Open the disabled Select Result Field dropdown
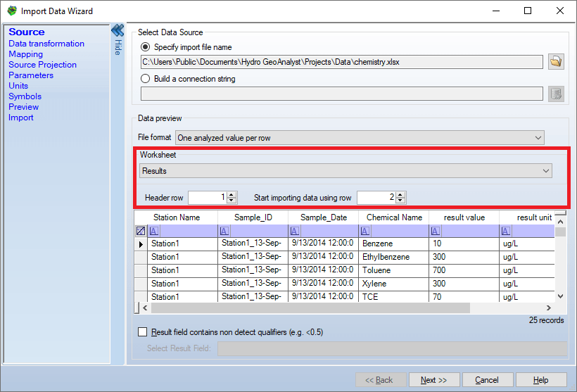Image resolution: width=577 pixels, height=392 pixels. [392, 348]
